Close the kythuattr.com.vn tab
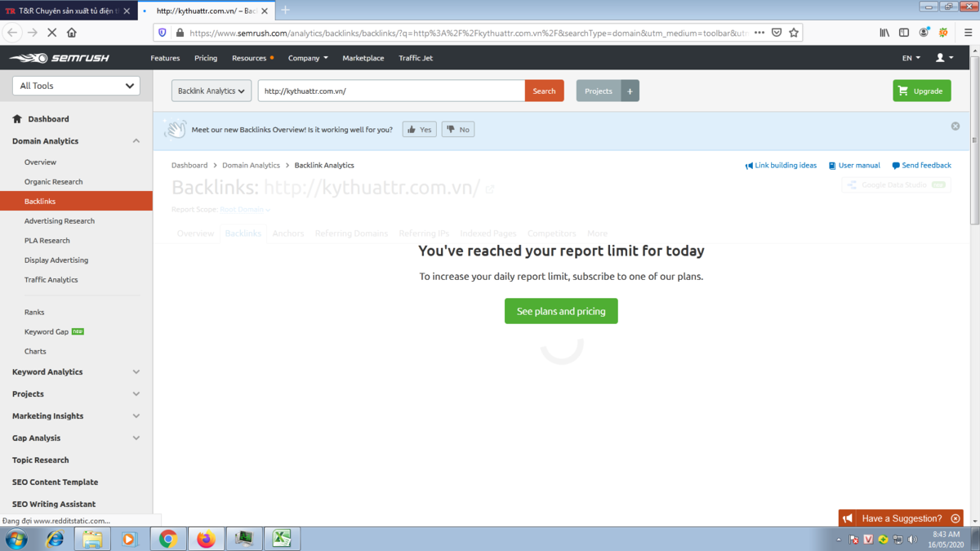The height and width of the screenshot is (551, 980). (x=265, y=11)
